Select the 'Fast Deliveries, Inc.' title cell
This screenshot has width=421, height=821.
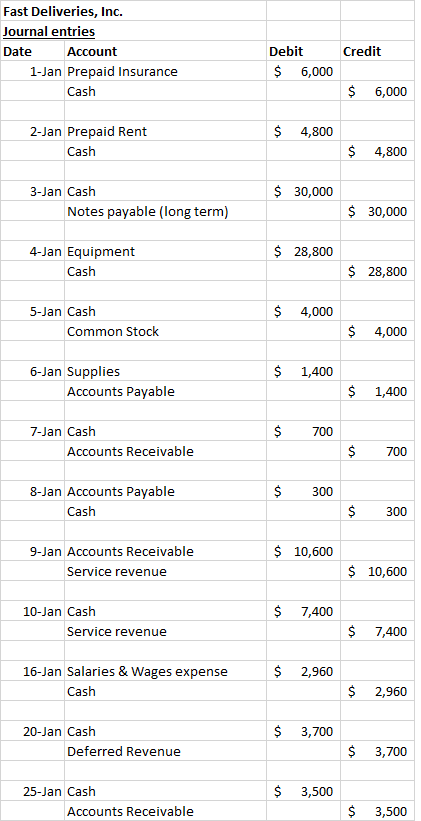(134, 11)
